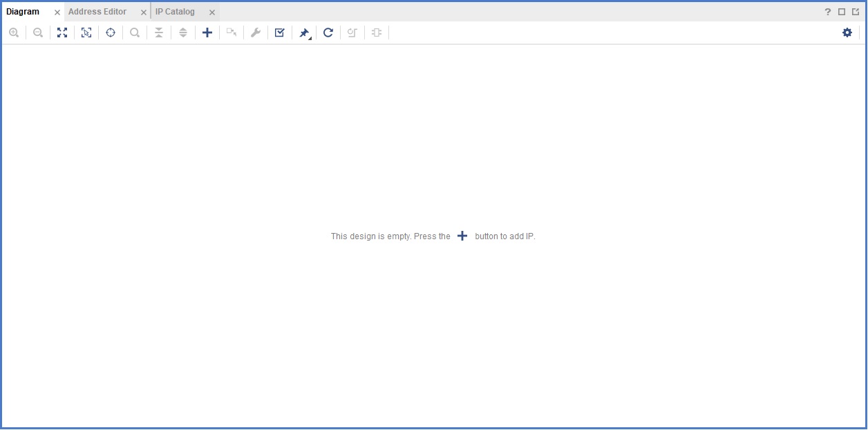Click the plus button in the empty design message
This screenshot has height=430, width=868.
tap(462, 236)
